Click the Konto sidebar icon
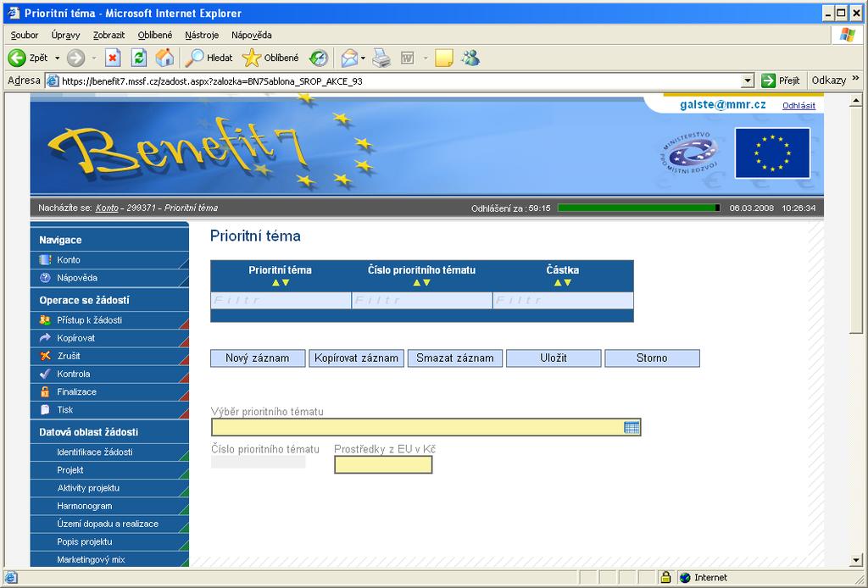 [x=46, y=259]
